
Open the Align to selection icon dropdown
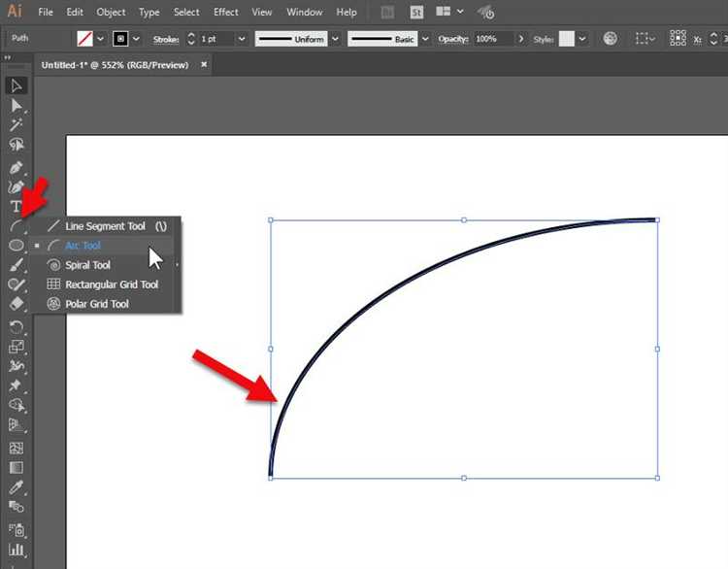[x=645, y=38]
